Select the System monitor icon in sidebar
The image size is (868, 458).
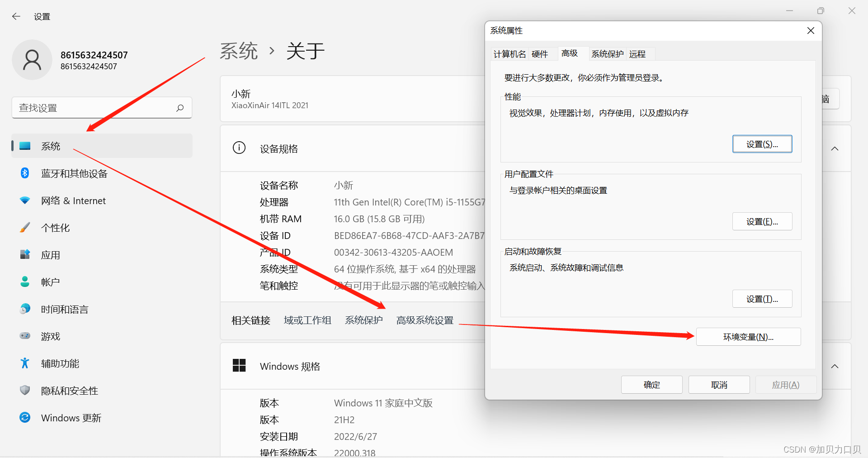(x=25, y=146)
